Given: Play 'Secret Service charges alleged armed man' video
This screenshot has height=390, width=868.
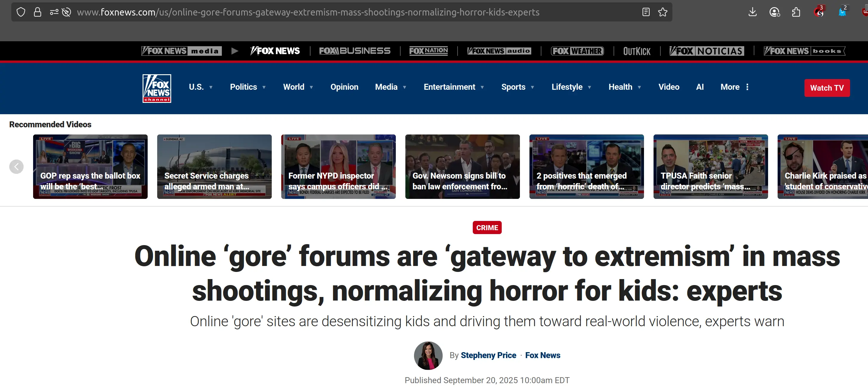Looking at the screenshot, I should coord(214,166).
